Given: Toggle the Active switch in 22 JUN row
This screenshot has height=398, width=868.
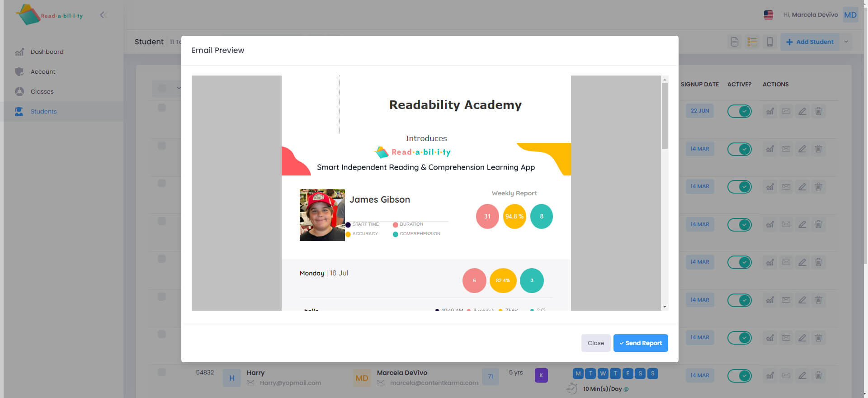Looking at the screenshot, I should [740, 111].
